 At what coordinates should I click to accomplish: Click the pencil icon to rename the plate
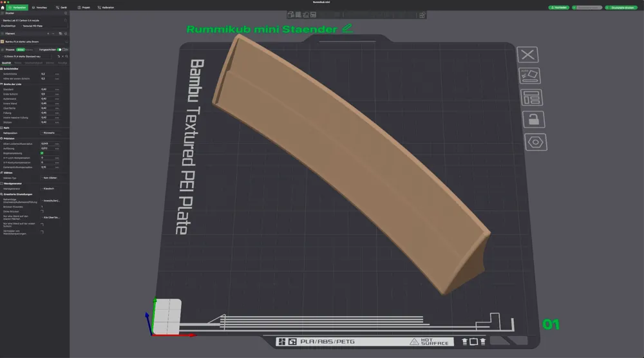pos(348,28)
